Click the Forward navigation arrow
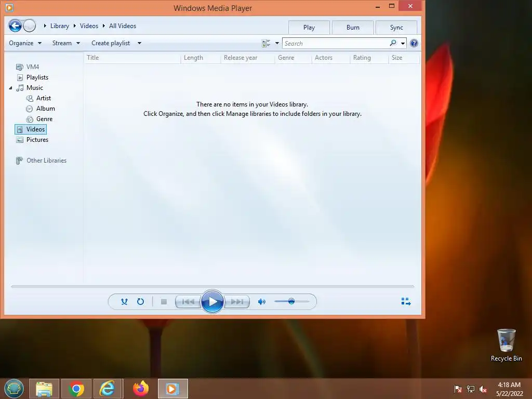532x399 pixels. tap(30, 26)
